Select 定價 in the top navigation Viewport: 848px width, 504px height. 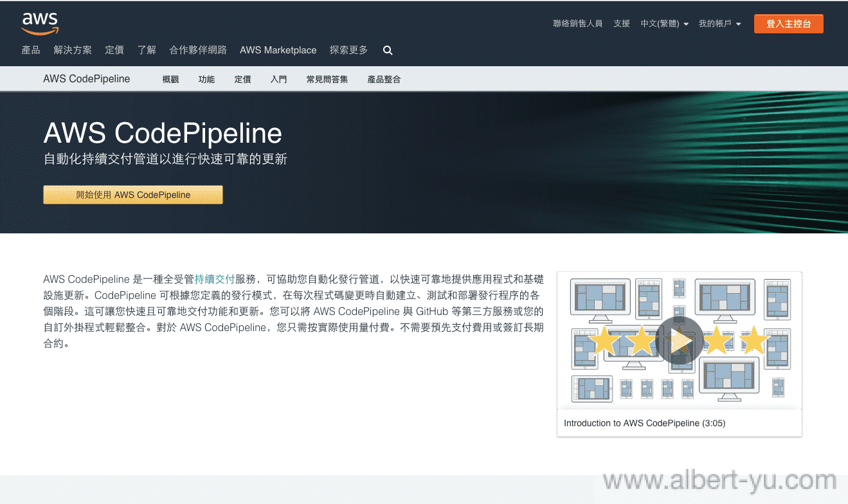114,50
